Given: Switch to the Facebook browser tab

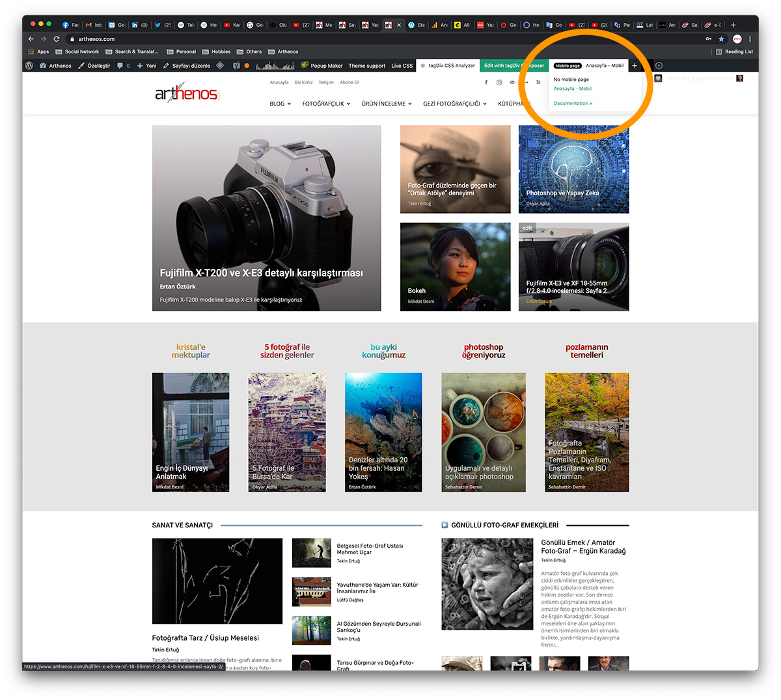Looking at the screenshot, I should [x=70, y=25].
